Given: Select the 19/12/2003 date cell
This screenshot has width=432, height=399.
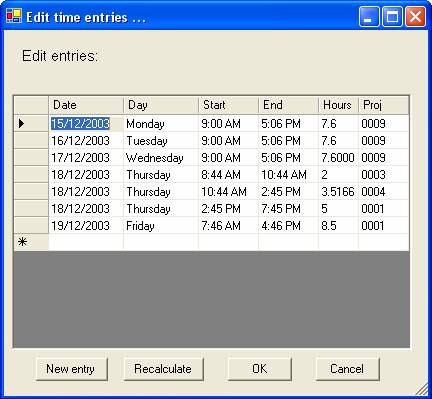Looking at the screenshot, I should (x=86, y=226).
